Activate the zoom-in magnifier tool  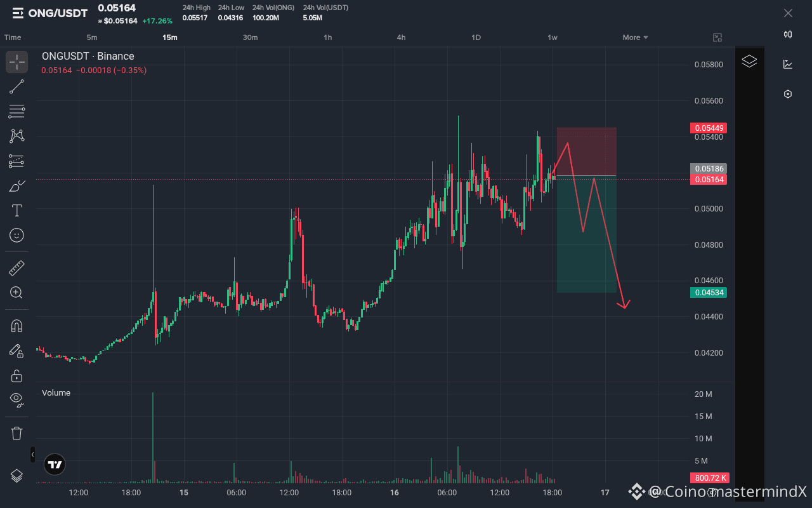[x=17, y=293]
